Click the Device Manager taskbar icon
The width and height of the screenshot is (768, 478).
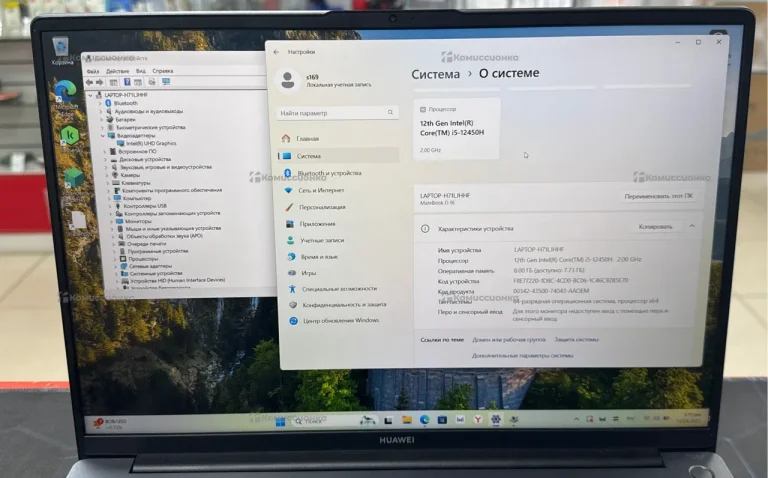(514, 419)
